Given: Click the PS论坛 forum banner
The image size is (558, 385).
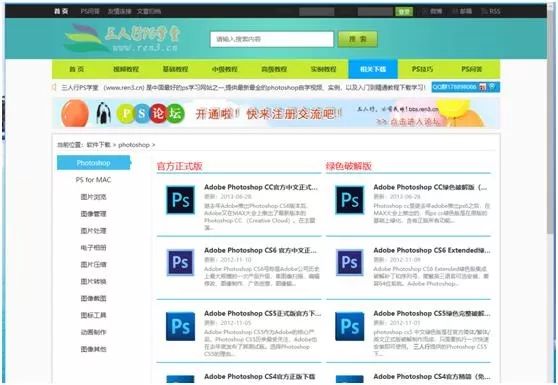Looking at the screenshot, I should coord(276,114).
